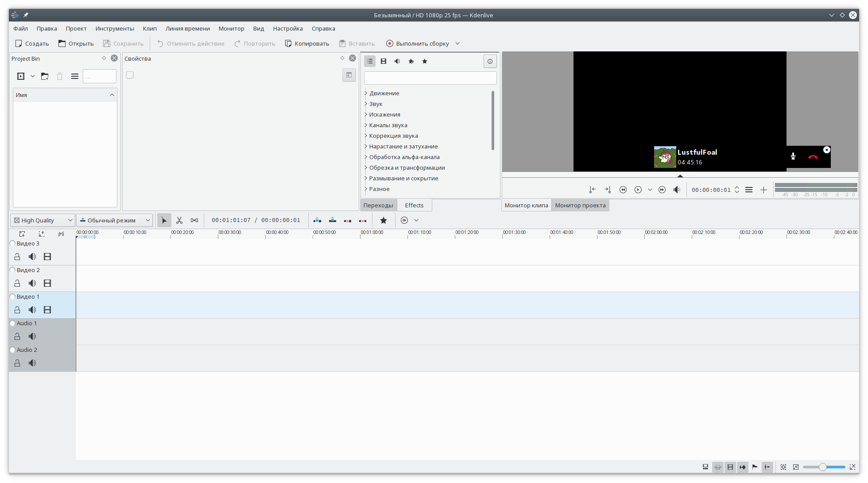Hang up the LustfulFoal call
Viewport: 868px width, 483px height.
[813, 157]
